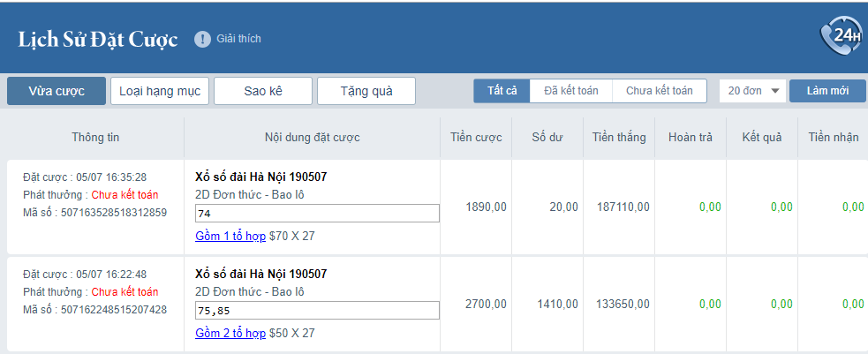Open the Sao kê tab
This screenshot has height=354, width=868.
(x=262, y=91)
